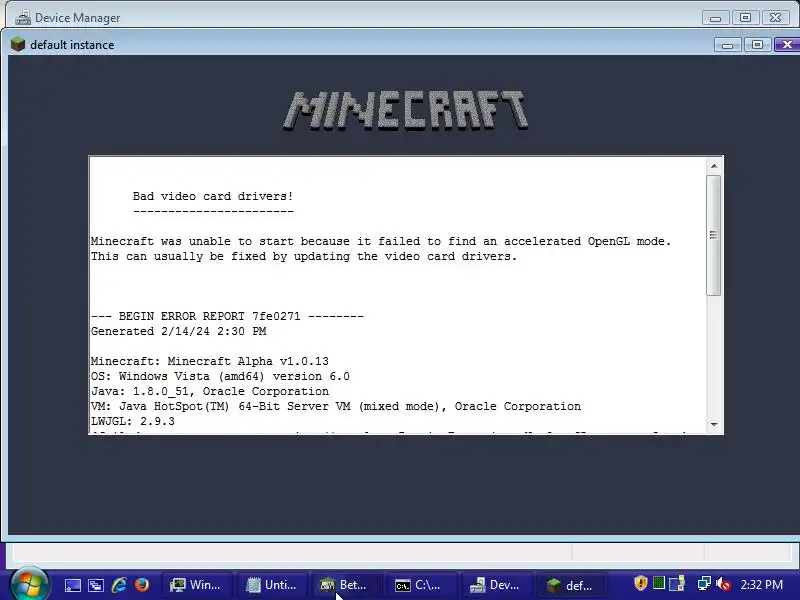Switch to the Bet... taskbar button
Screen dimensions: 800x600
[x=346, y=585]
